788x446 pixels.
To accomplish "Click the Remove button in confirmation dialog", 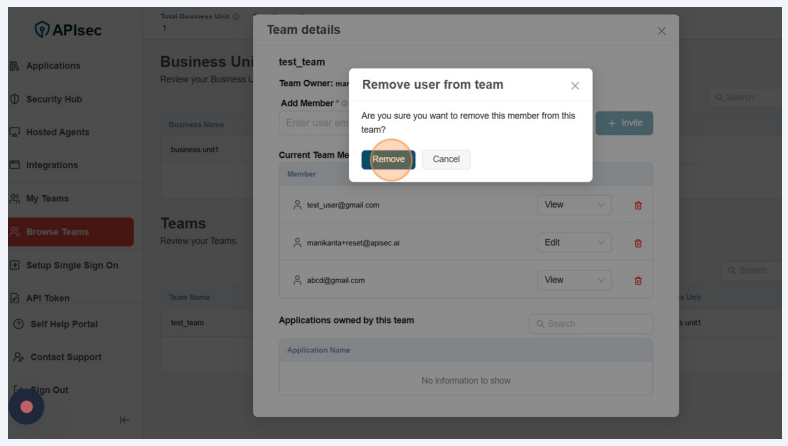I will [x=388, y=159].
